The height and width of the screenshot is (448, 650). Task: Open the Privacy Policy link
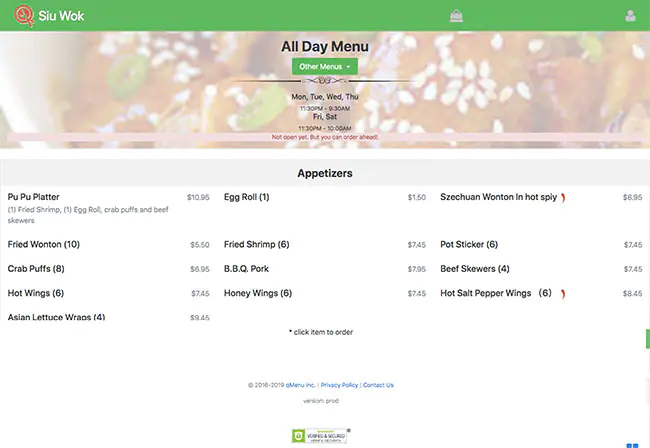[339, 385]
